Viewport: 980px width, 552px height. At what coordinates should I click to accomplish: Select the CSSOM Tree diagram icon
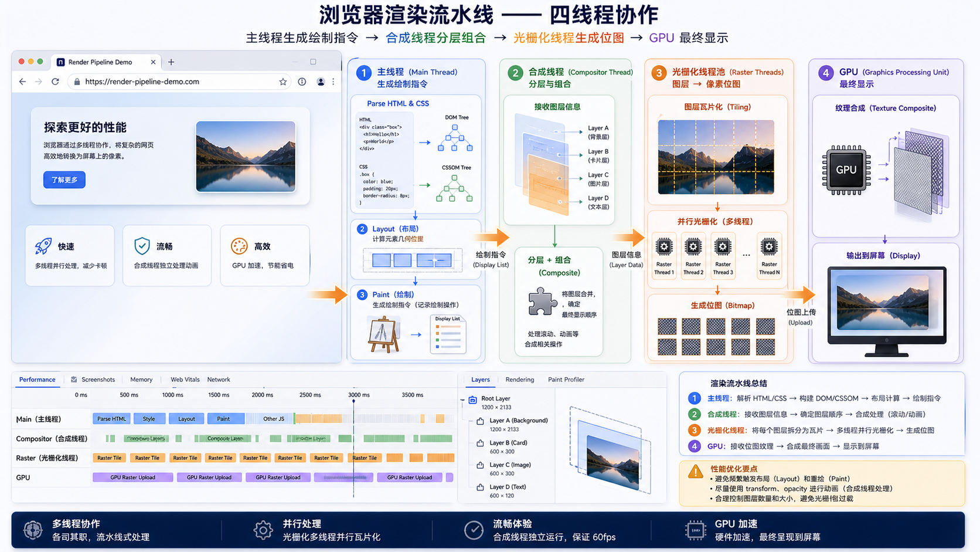coord(455,188)
